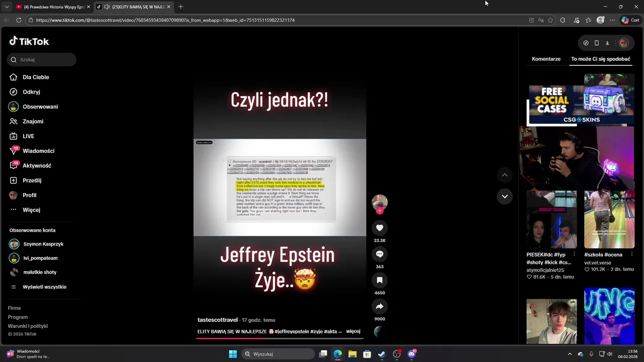Click the Program footer link
The width and height of the screenshot is (644, 362).
(x=18, y=317)
